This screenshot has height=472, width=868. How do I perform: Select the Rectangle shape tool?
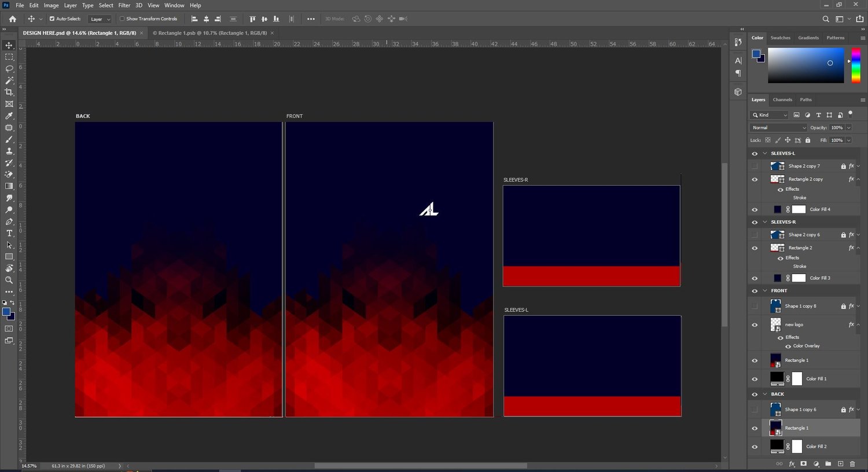point(9,256)
